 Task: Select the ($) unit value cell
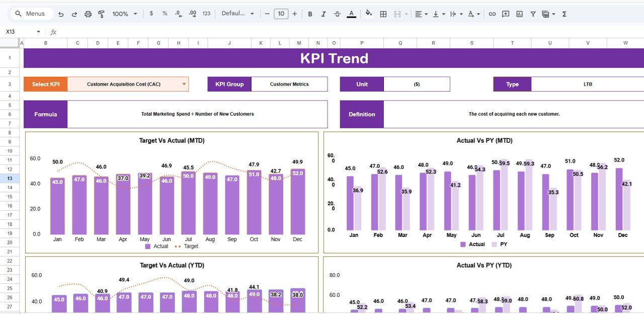point(417,84)
